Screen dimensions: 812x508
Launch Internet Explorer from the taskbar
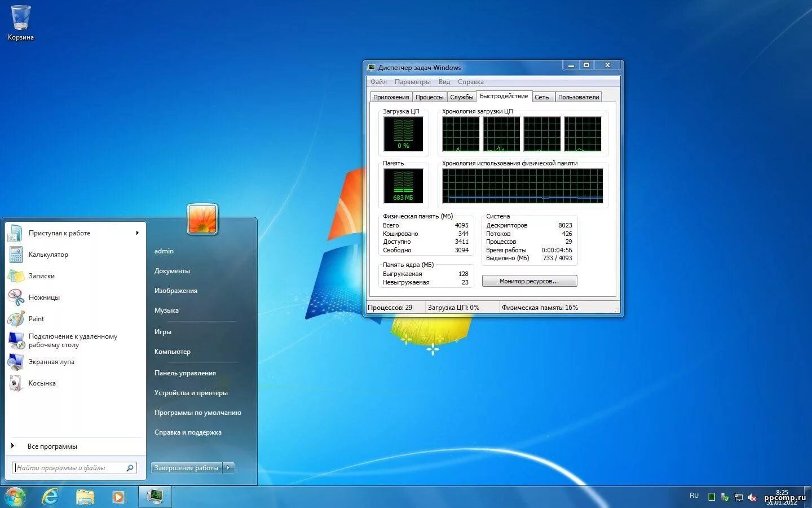click(x=50, y=497)
